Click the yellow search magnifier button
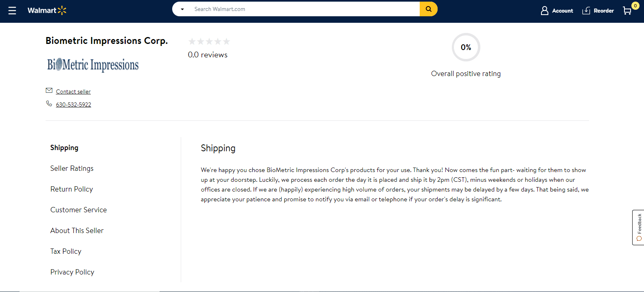 pos(429,9)
